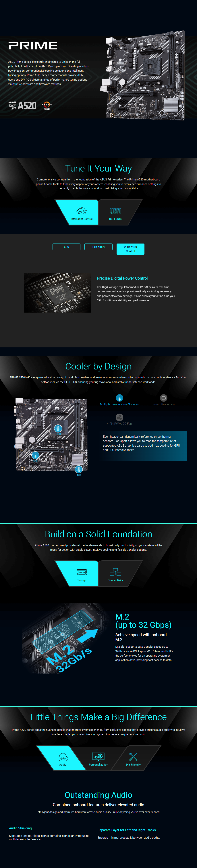Click the PRIME series logo
Image resolution: width=197 pixels, height=868 pixels.
33,46
